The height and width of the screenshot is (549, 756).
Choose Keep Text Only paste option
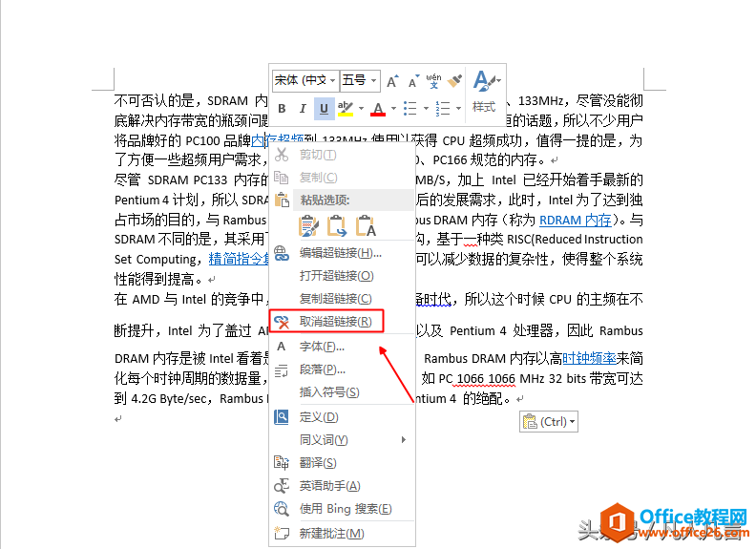coord(366,225)
